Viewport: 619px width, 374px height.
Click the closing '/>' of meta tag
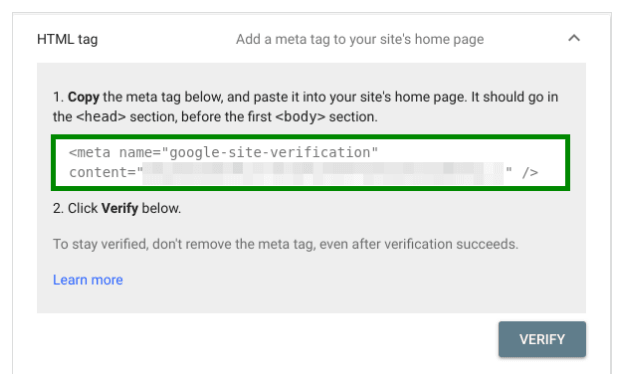click(530, 173)
